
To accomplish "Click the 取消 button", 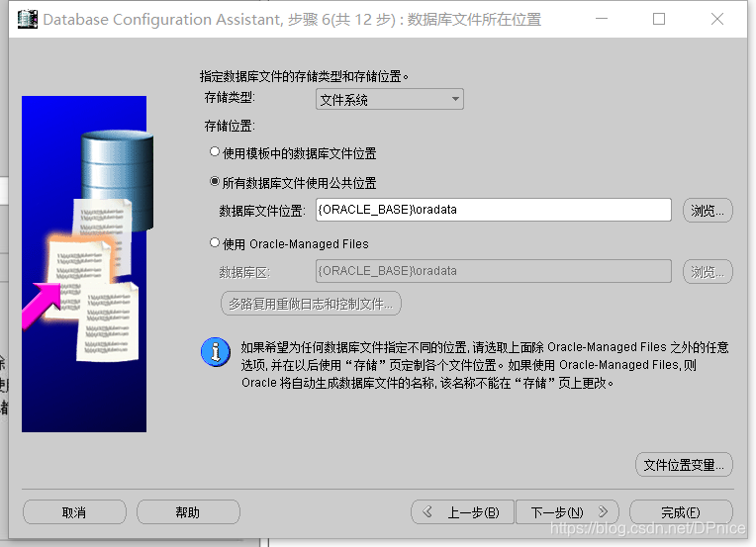I will point(74,511).
